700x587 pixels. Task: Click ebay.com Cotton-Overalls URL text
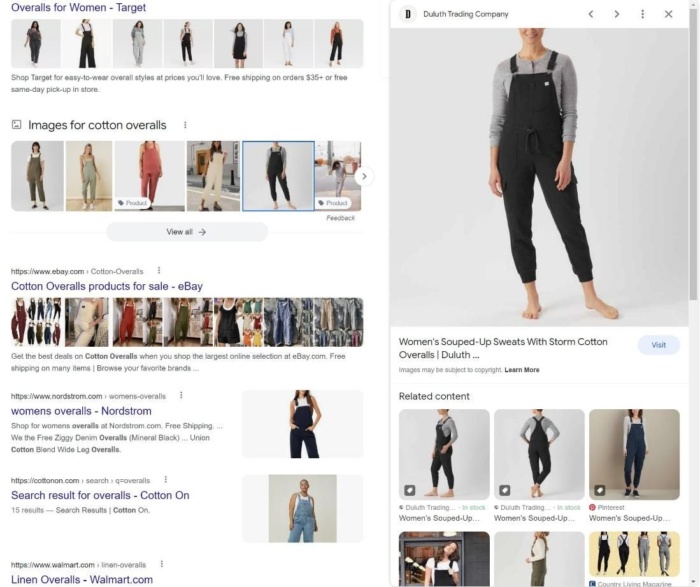[77, 271]
